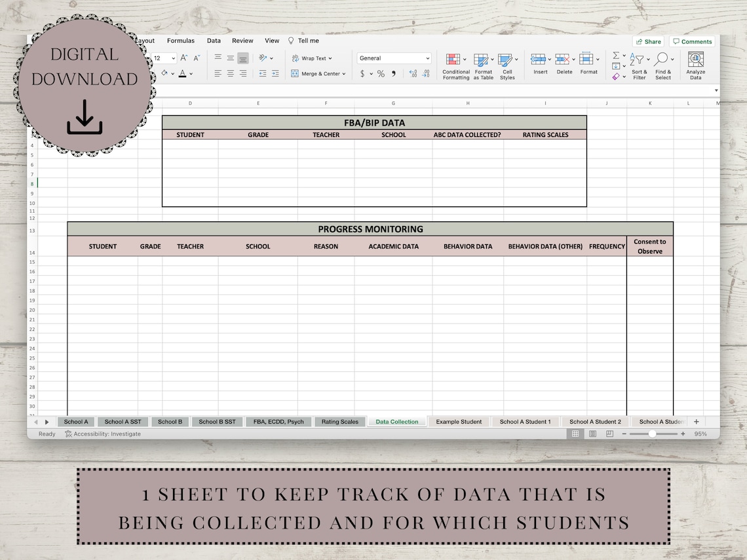Click Increase Decimal icon

tap(413, 73)
